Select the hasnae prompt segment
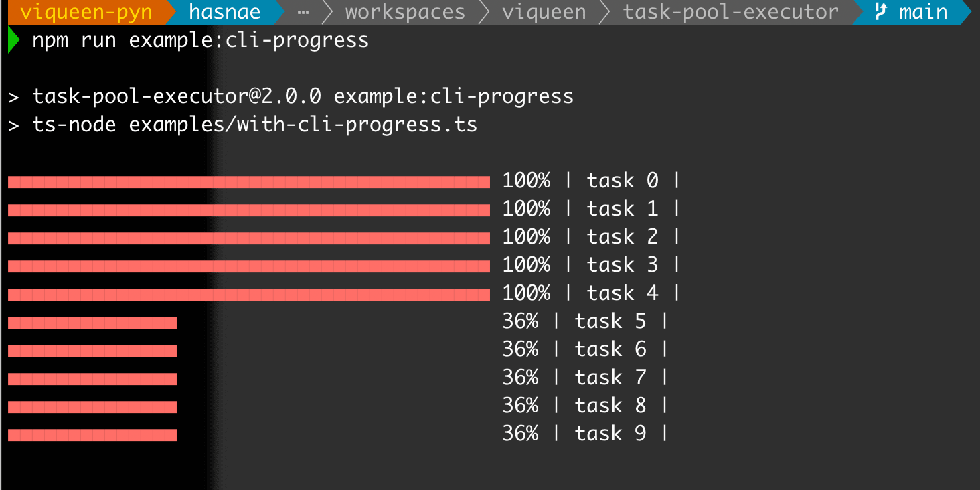 (x=225, y=12)
